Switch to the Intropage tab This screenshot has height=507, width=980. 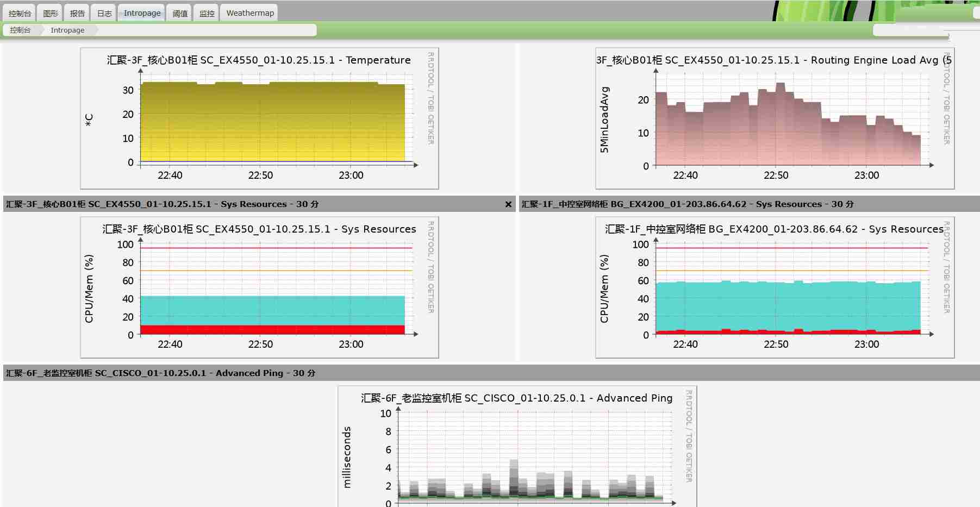click(x=141, y=12)
